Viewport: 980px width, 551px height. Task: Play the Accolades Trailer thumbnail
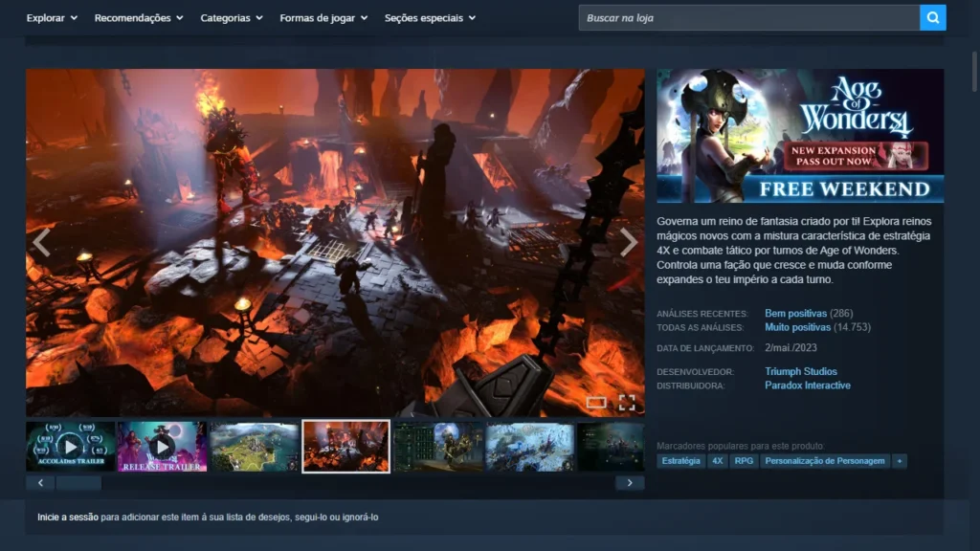coord(71,447)
